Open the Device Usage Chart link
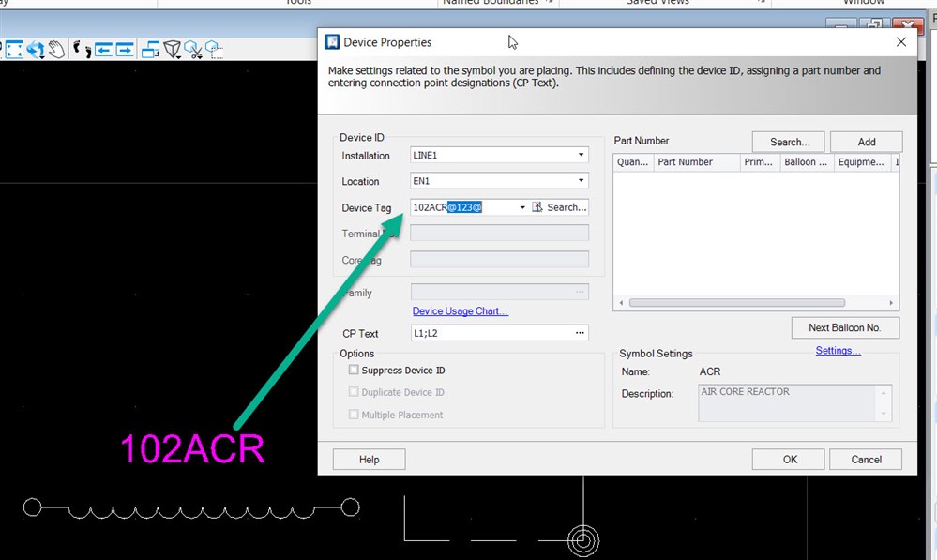The width and height of the screenshot is (937, 560). [461, 311]
